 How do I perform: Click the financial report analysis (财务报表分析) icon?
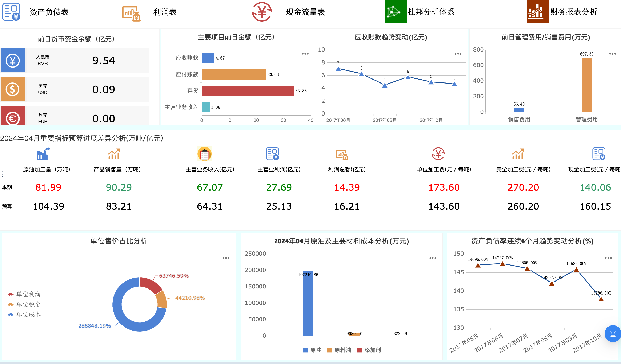click(x=538, y=12)
